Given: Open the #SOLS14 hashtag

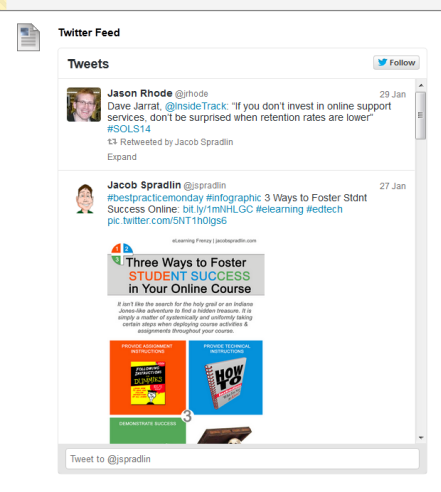Looking at the screenshot, I should (129, 129).
